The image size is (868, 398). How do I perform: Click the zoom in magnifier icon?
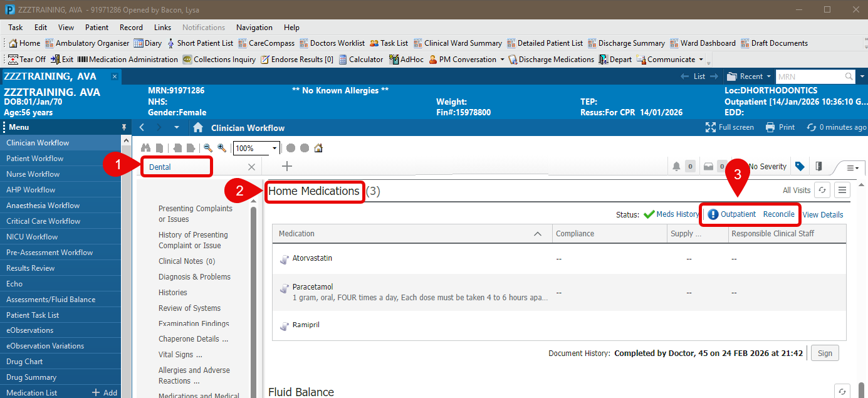(221, 149)
